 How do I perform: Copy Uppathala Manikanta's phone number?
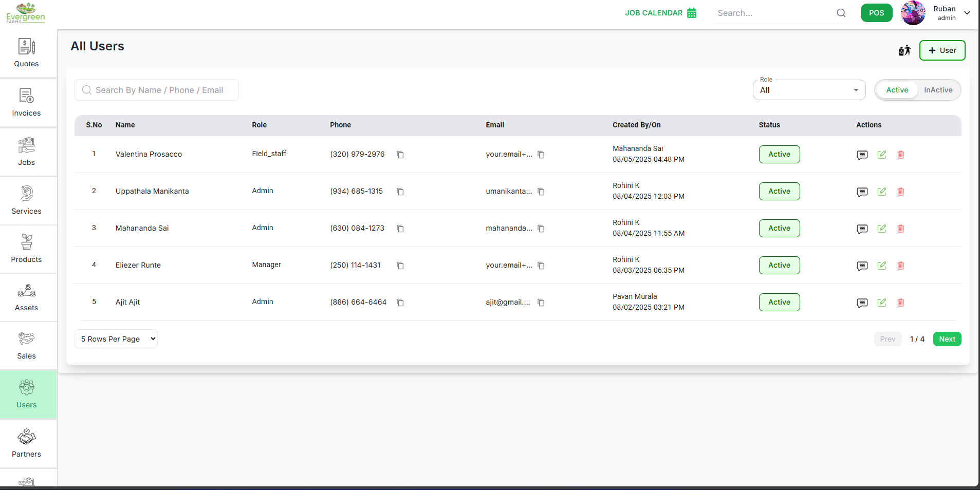(400, 192)
